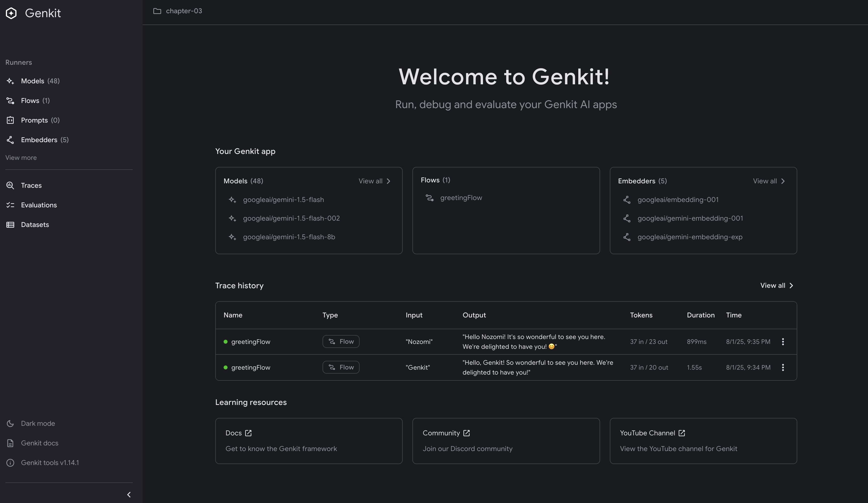Click View all for Trace history
Viewport: 868px width, 503px height.
[x=777, y=286]
